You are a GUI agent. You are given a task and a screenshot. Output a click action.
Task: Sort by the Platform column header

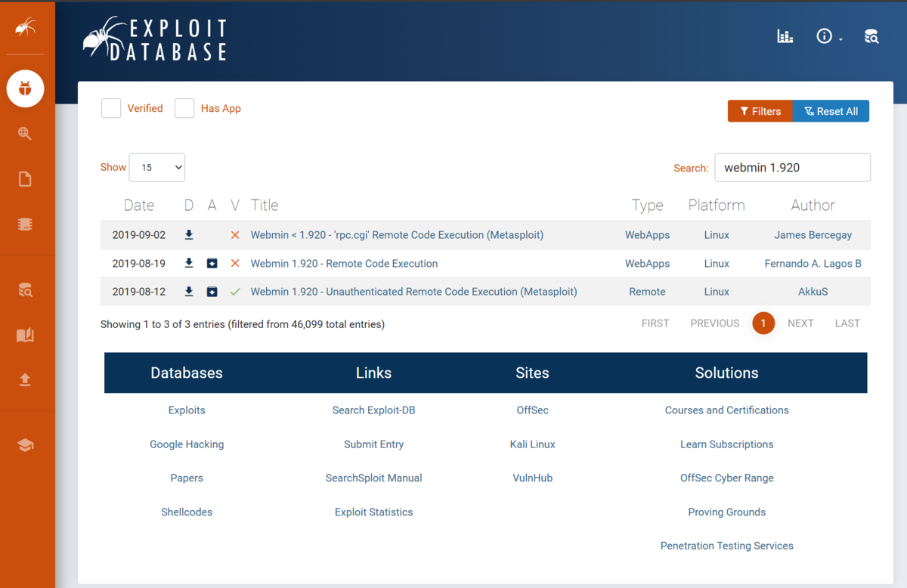tap(717, 206)
